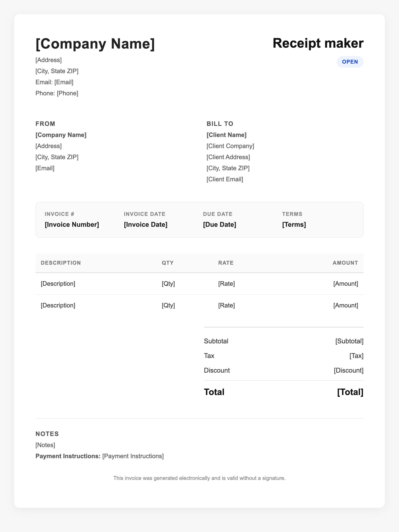Select the Terms value field
The width and height of the screenshot is (399, 532).
(294, 225)
